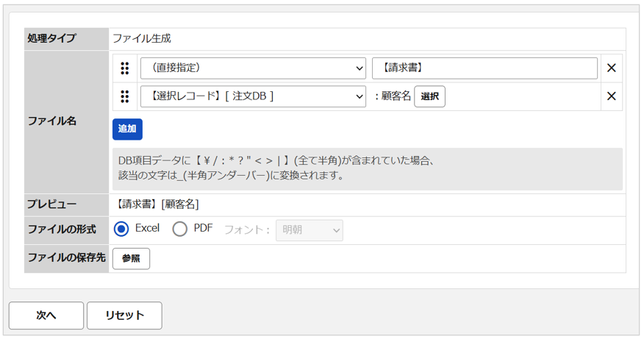Click the 【請求書】 text input field
Image resolution: width=644 pixels, height=342 pixels.
pyautogui.click(x=484, y=68)
